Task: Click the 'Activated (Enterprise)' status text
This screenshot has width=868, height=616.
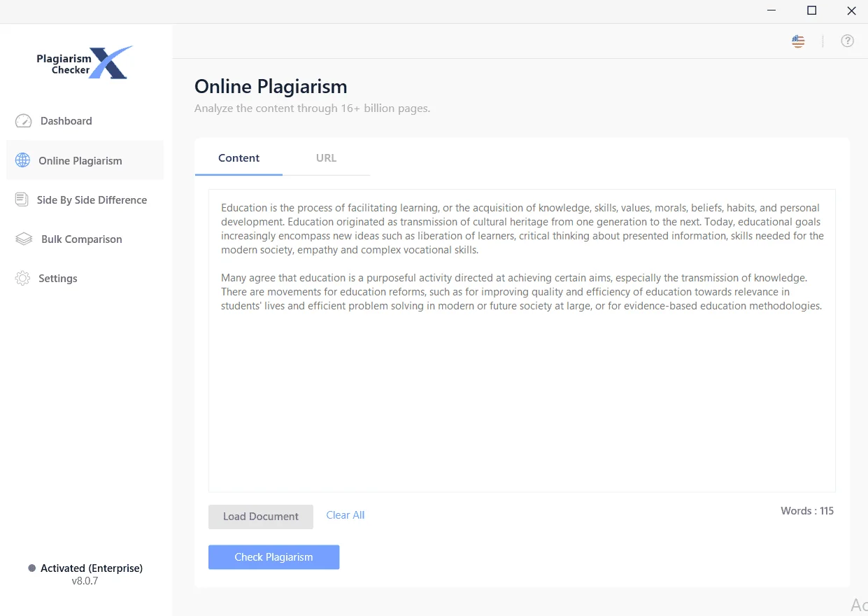Action: coord(92,568)
